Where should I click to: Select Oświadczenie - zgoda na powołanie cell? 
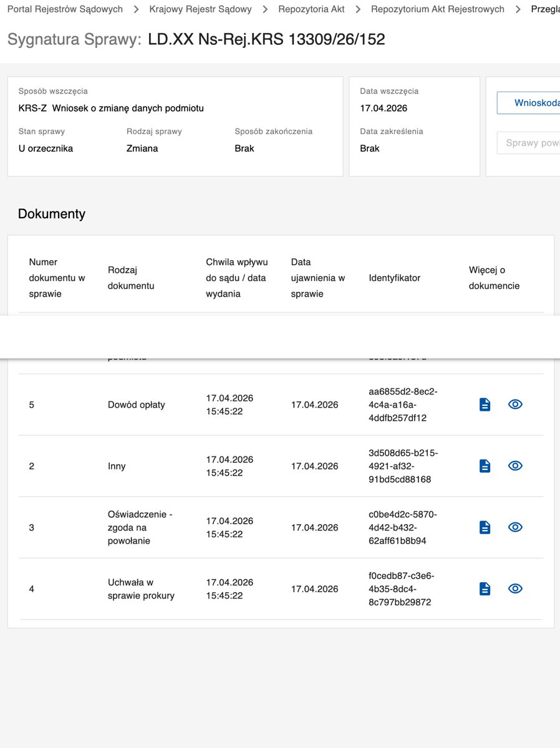(140, 527)
